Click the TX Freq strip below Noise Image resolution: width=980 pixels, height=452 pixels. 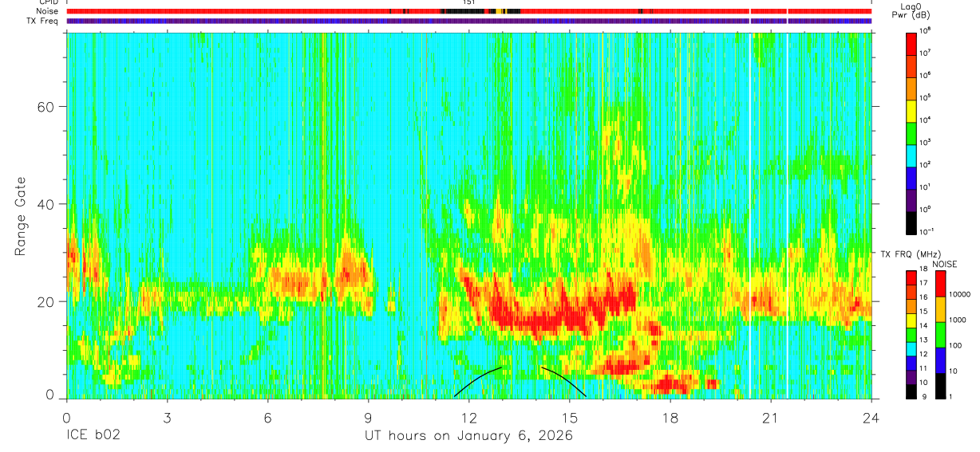[469, 21]
